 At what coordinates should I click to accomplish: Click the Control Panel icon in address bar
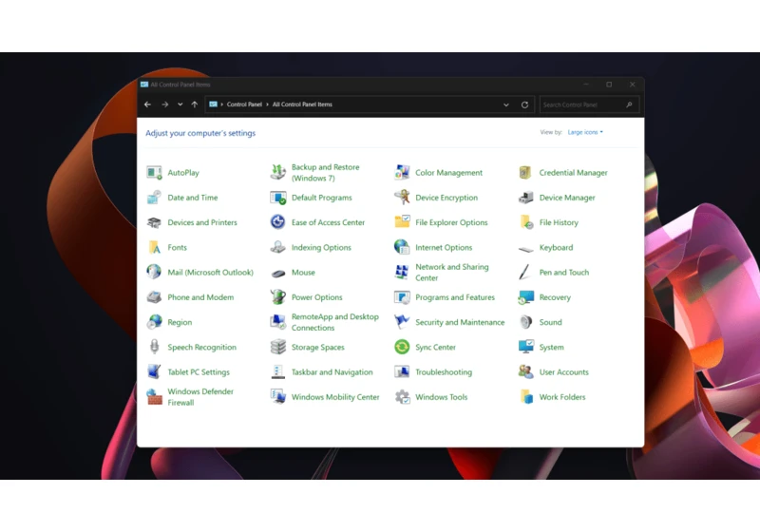213,104
